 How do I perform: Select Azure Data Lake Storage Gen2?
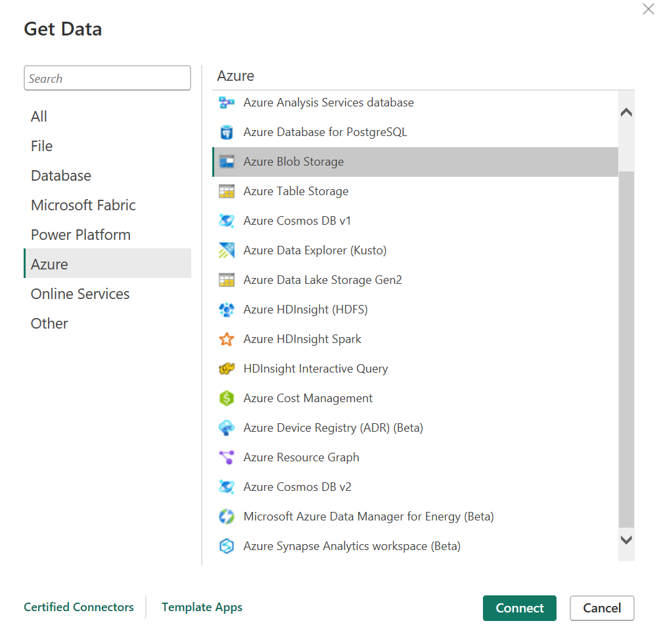tap(322, 280)
